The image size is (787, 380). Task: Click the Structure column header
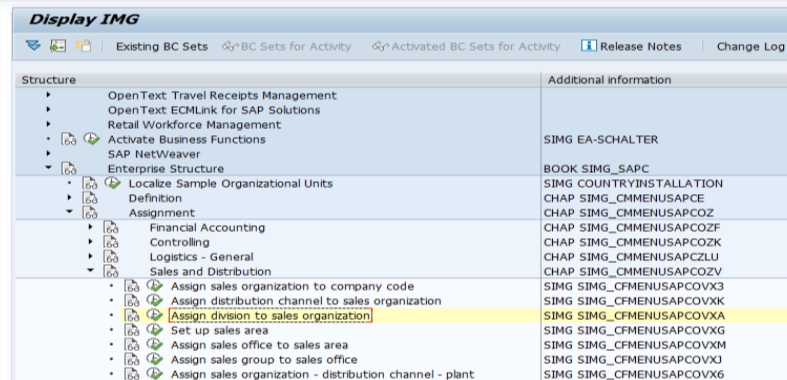(278, 80)
